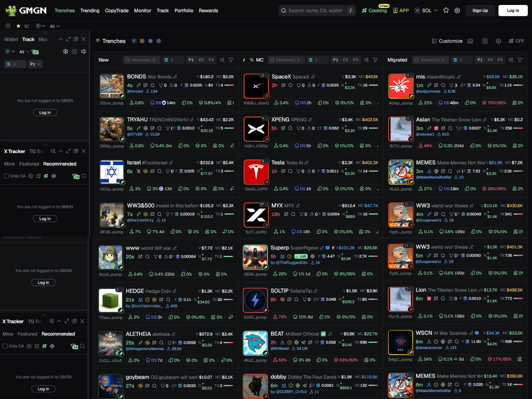
Task: Open the Cooking rocket link
Action: (x=374, y=10)
